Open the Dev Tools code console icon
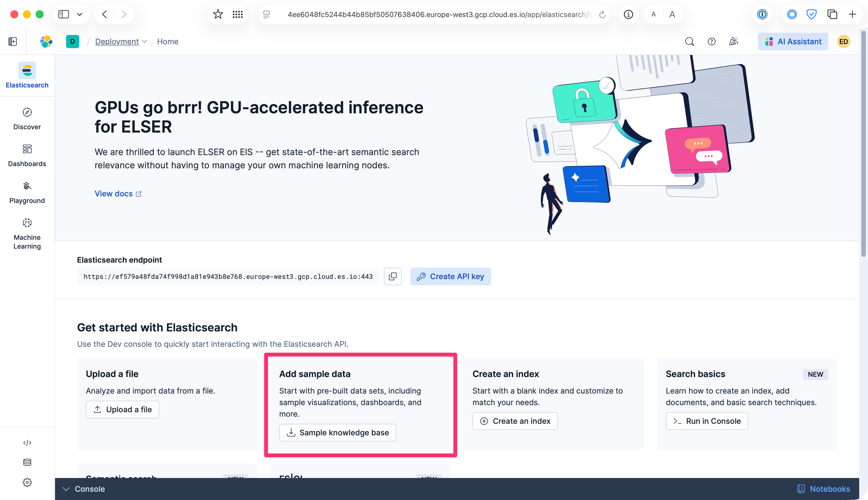 coord(27,442)
